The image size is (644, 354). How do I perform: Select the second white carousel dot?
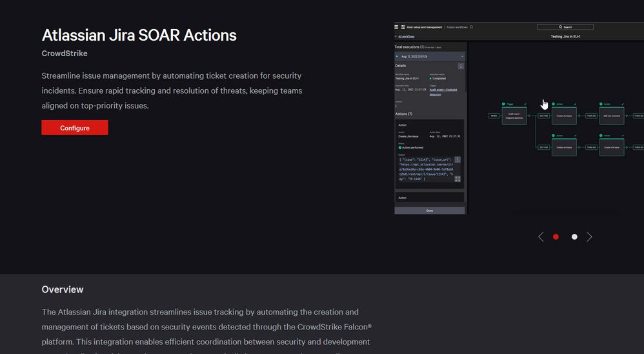point(574,237)
